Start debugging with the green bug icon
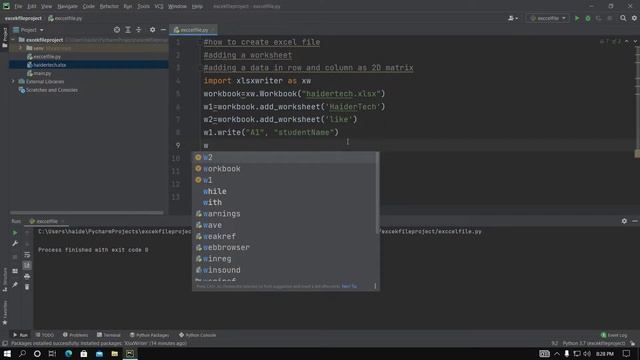 coord(588,18)
